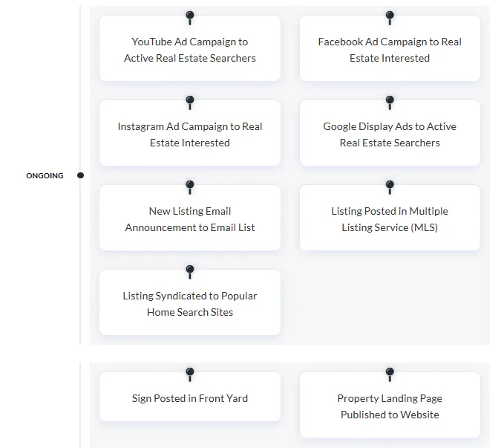Open Facebook Ad Campaign to Real Estate Interested card

point(390,48)
